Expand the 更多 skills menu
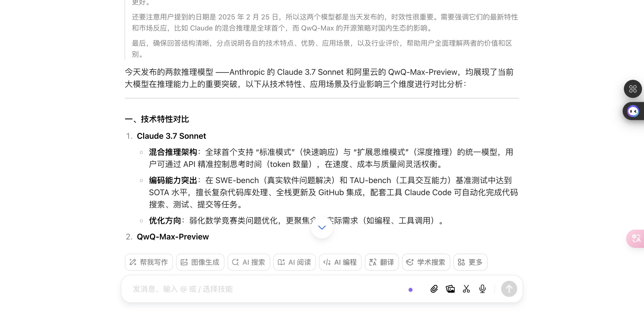Image resolution: width=644 pixels, height=313 pixels. (470, 262)
